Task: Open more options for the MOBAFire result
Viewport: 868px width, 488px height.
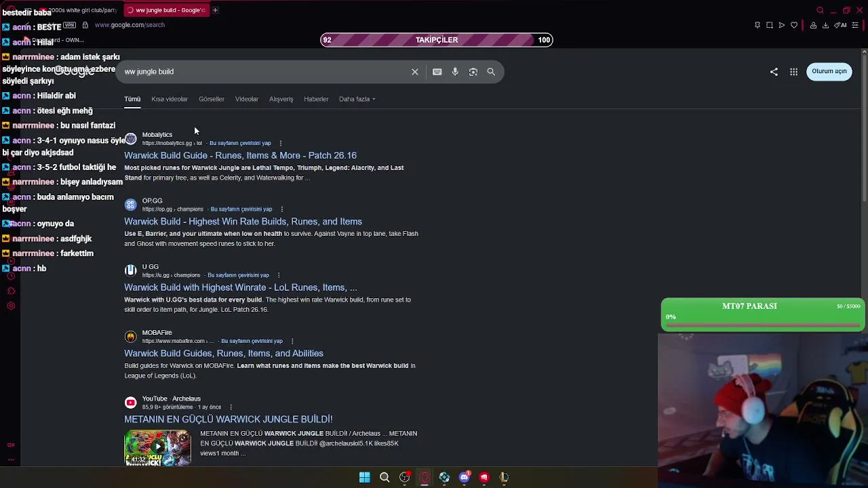Action: click(292, 341)
